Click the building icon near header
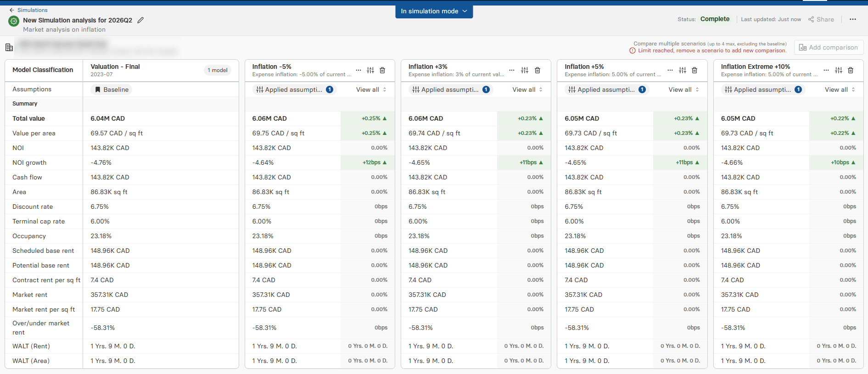Screen dimensions: 868x374 pyautogui.click(x=9, y=47)
